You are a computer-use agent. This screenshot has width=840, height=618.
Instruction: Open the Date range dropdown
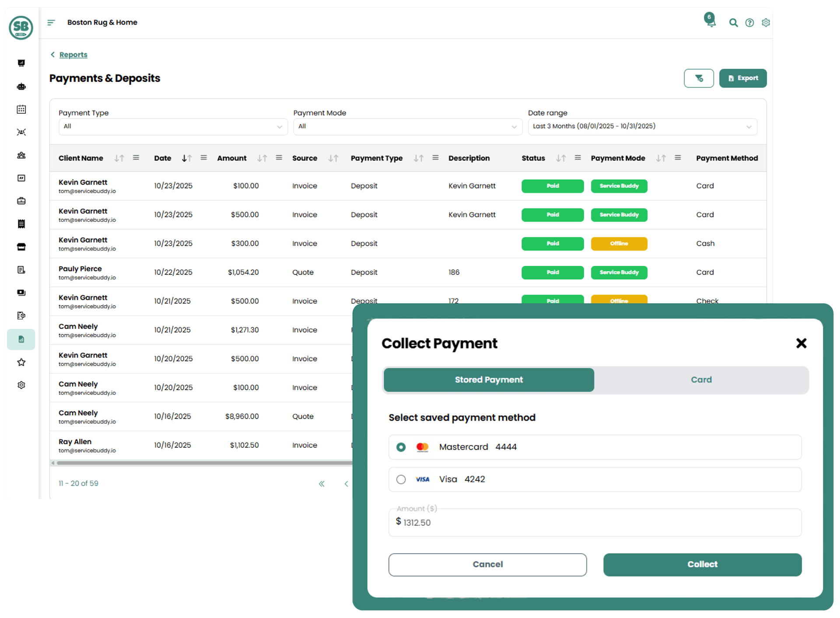pos(642,126)
